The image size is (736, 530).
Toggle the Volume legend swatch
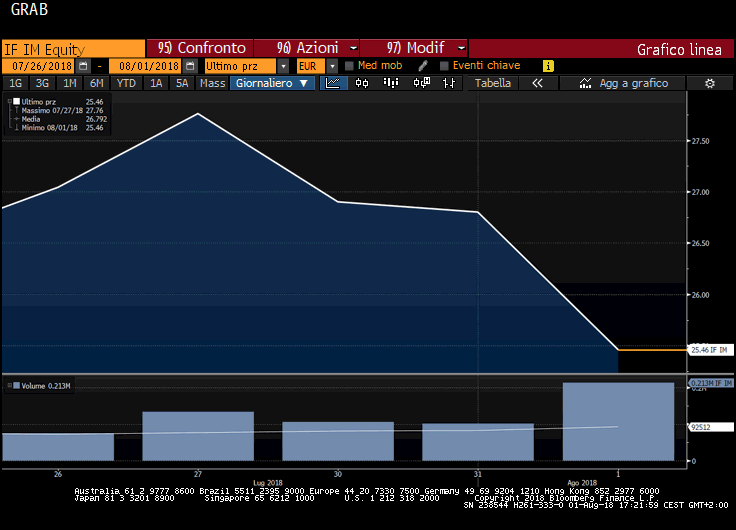click(x=17, y=386)
